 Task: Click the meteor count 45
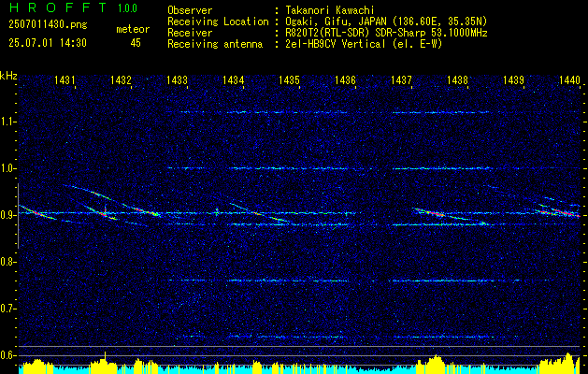pos(136,43)
